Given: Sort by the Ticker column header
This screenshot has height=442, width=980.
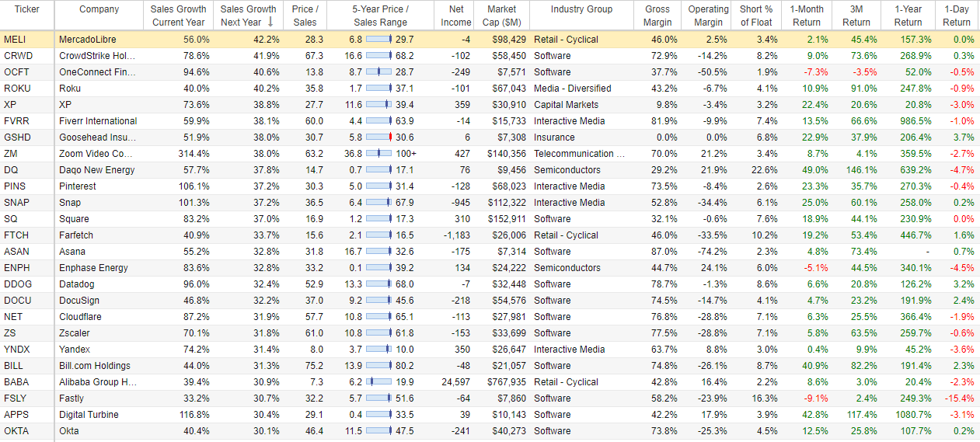Looking at the screenshot, I should click(x=27, y=9).
